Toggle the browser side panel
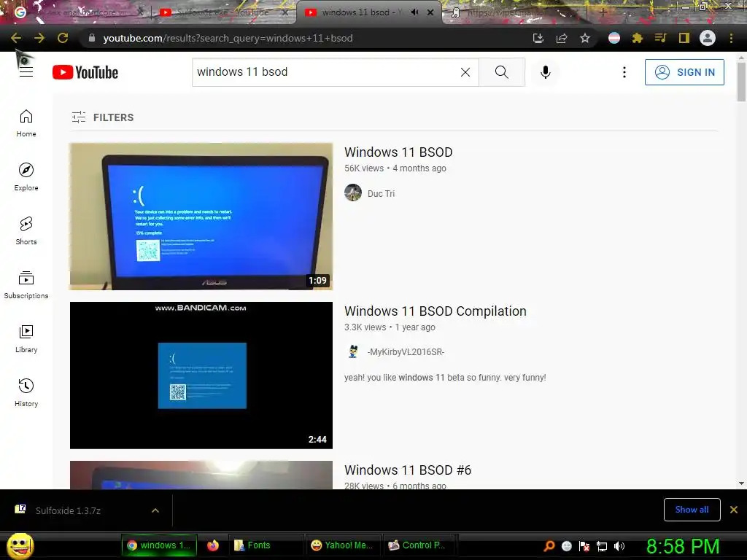Image resolution: width=747 pixels, height=560 pixels. point(684,38)
